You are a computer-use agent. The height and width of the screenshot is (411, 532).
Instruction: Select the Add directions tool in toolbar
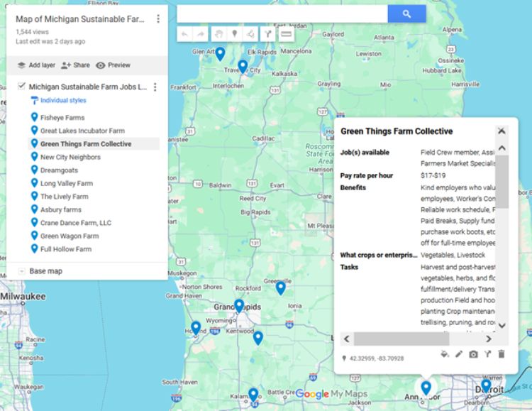(x=267, y=34)
